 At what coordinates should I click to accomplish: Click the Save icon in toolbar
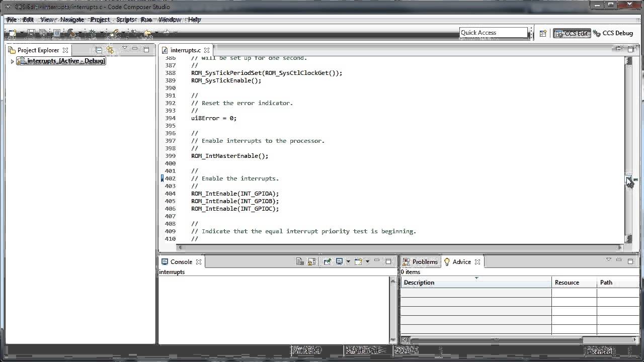[x=31, y=33]
